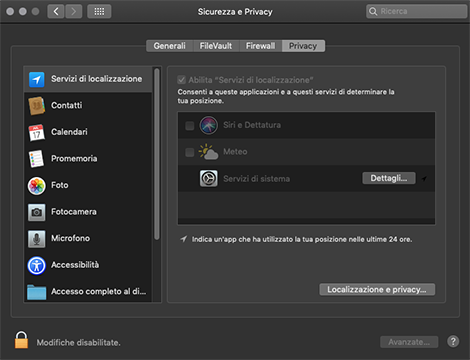Viewport: 470px width, 360px height.
Task: Click the Siri e Dettatura app icon
Action: 209,125
